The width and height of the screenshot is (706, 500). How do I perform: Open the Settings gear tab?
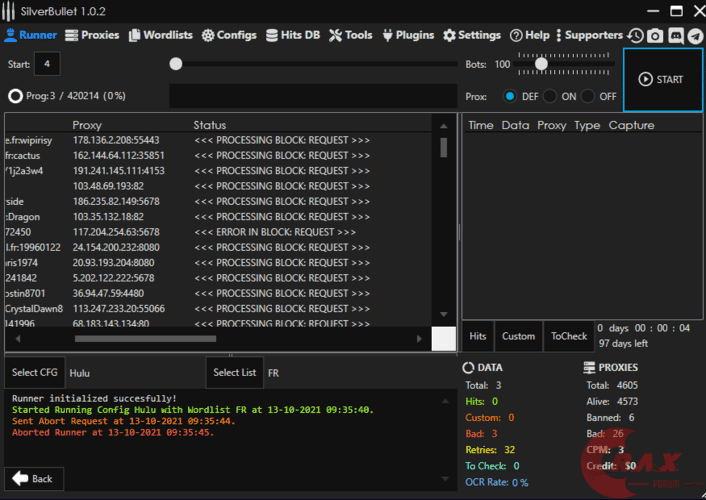[472, 35]
